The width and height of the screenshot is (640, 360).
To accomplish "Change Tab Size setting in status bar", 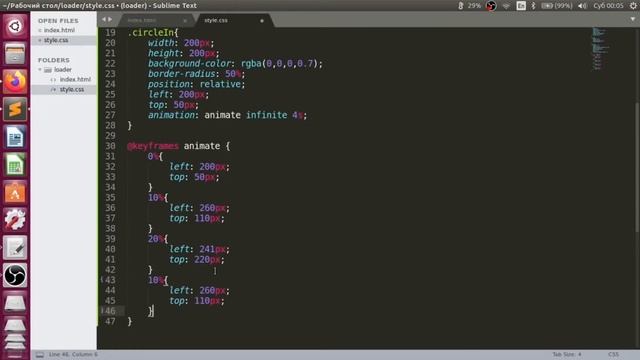I will (567, 354).
